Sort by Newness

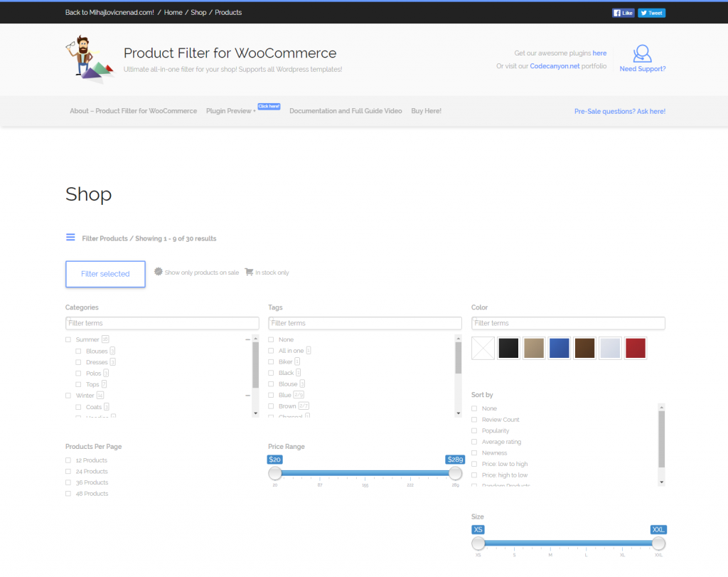[474, 453]
